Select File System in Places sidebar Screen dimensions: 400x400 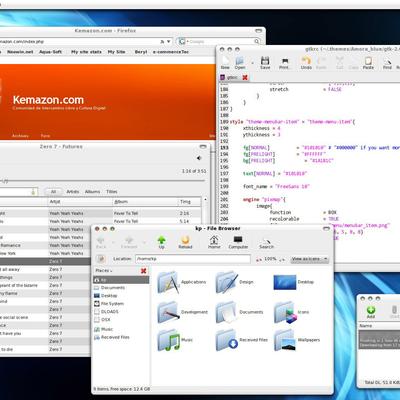(112, 304)
